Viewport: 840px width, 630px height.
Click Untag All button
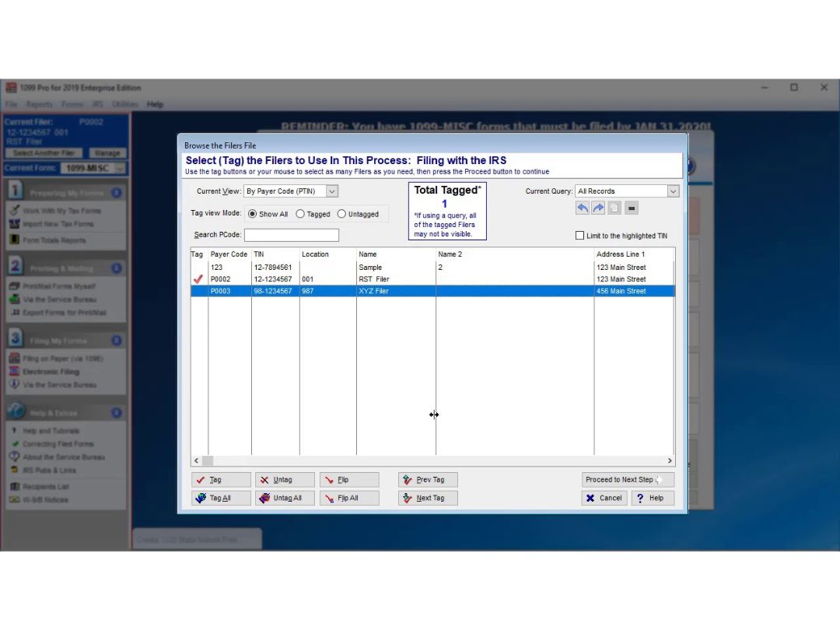coord(285,498)
